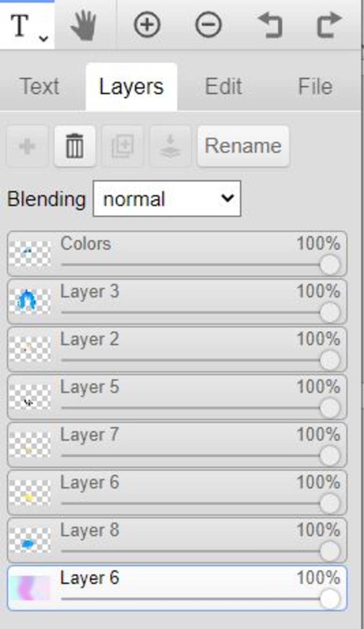Select the Layer 8 entry
Viewport: 364px width, 629px height.
177,540
